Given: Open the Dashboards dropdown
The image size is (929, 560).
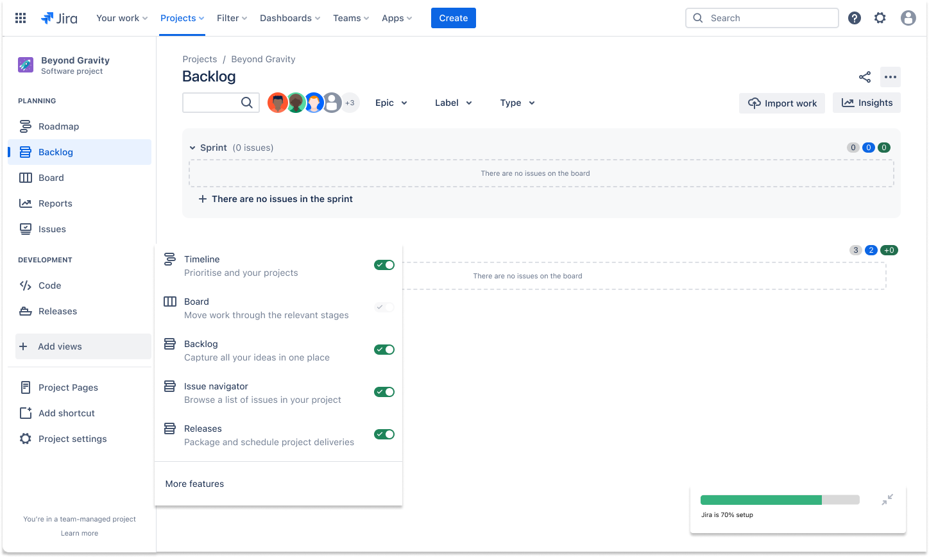Looking at the screenshot, I should tap(290, 18).
